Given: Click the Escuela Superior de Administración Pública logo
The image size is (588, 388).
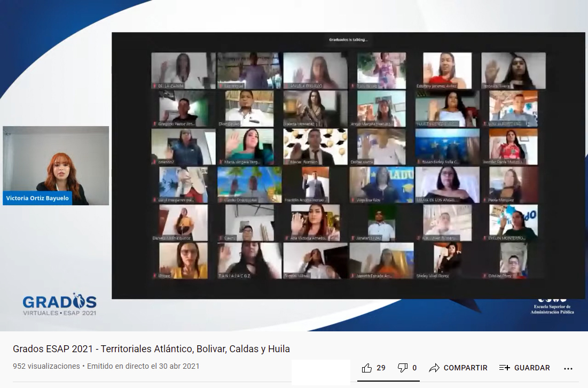Looking at the screenshot, I should 552,306.
